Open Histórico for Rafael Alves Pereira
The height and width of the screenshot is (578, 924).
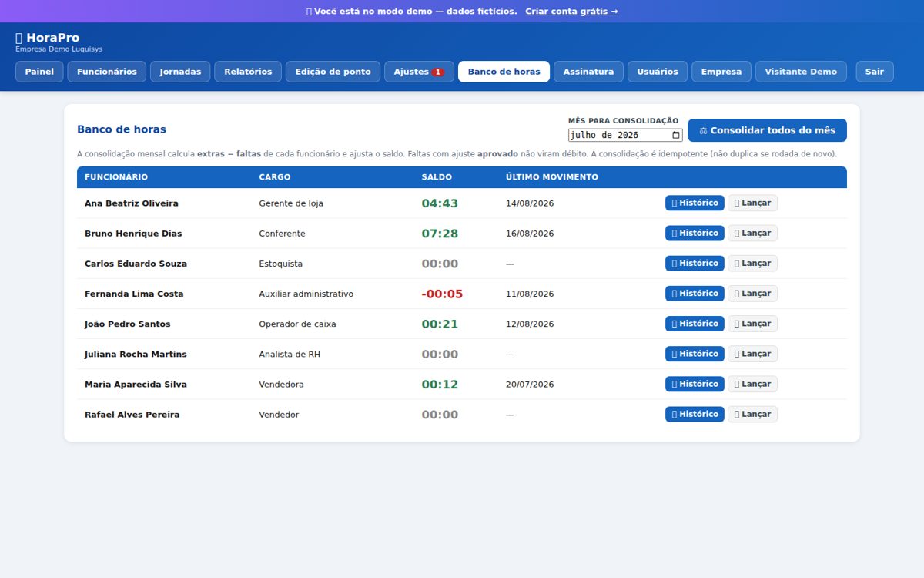coord(695,414)
